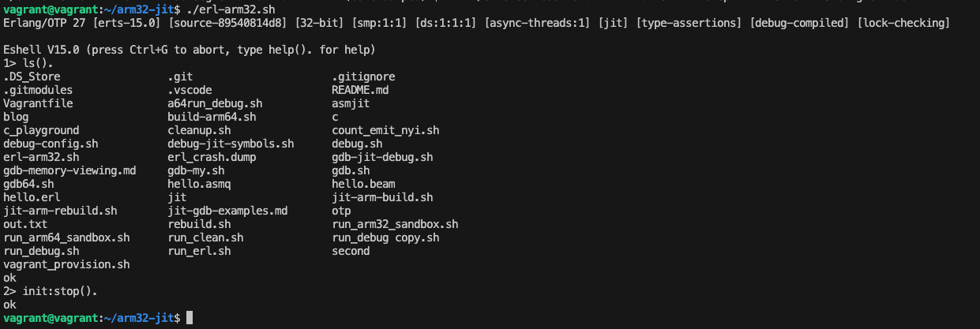Click the vagrant_provision.sh entry
Image resolution: width=980 pixels, height=329 pixels.
coord(66,264)
